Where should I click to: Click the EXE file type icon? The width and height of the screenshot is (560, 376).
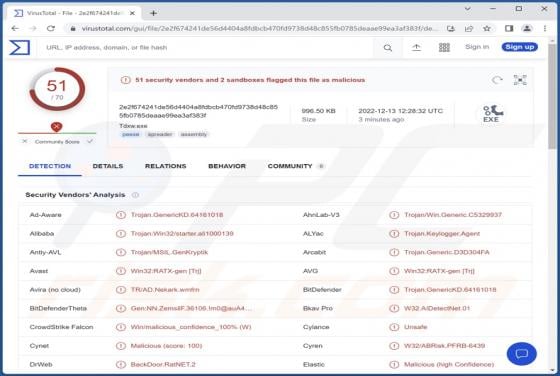pos(492,114)
